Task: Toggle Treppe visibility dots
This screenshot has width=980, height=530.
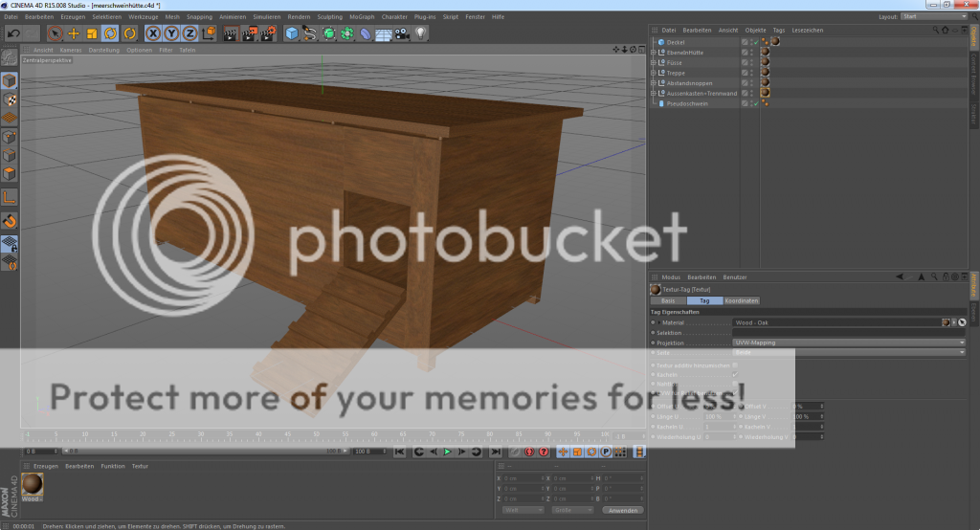Action: tap(752, 73)
